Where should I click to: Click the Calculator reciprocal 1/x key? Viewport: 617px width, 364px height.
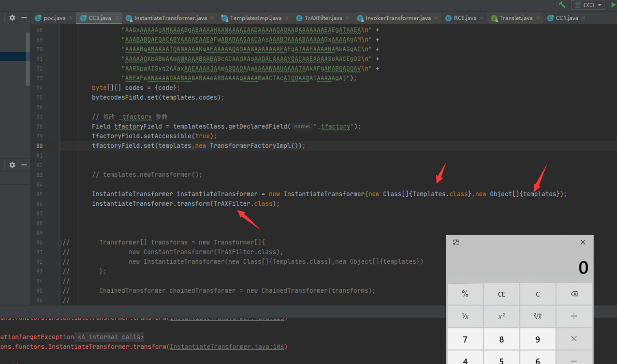click(465, 316)
